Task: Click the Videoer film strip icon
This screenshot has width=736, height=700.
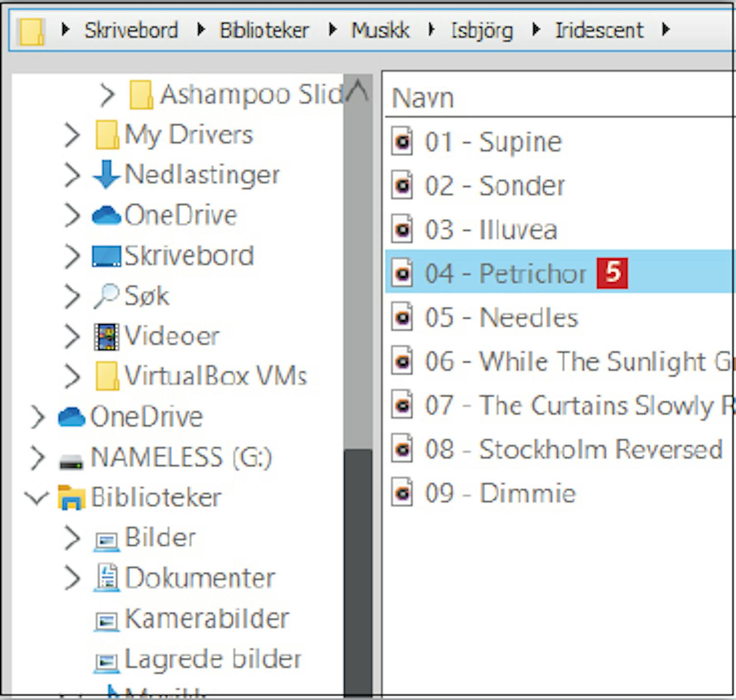Action: [106, 337]
